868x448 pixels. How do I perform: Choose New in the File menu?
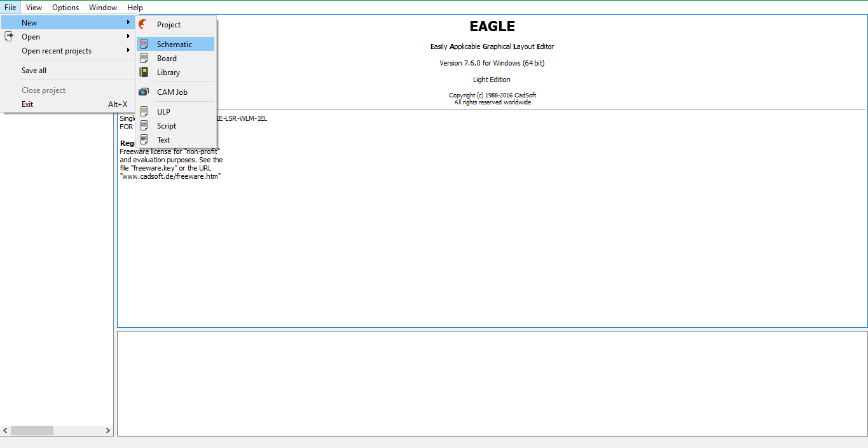(67, 23)
